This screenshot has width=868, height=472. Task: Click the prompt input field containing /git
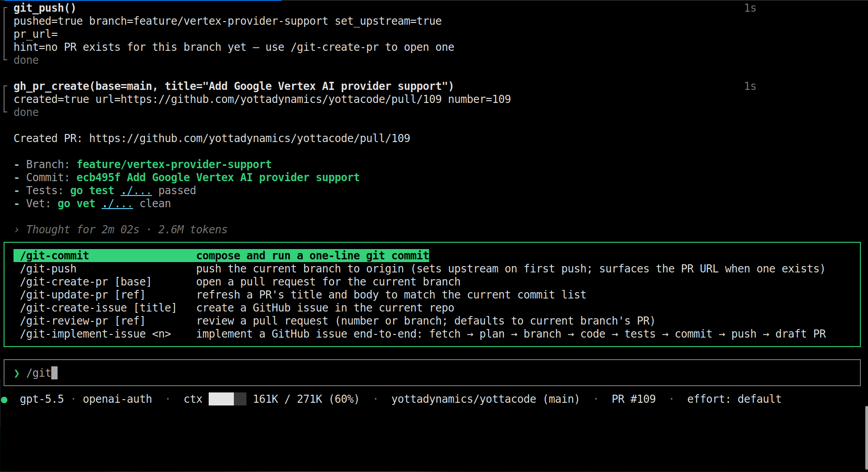pyautogui.click(x=432, y=373)
